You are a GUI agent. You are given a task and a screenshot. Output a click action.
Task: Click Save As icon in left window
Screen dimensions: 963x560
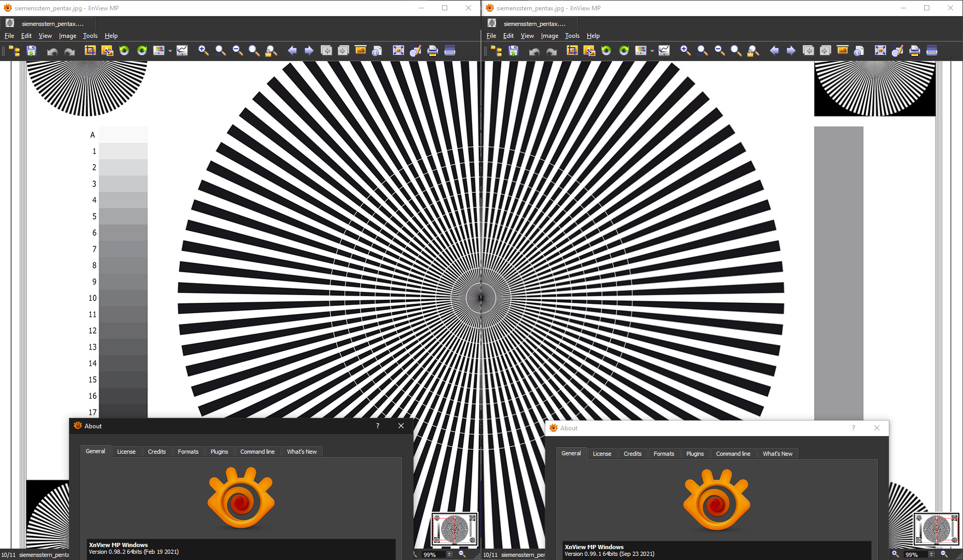[31, 51]
